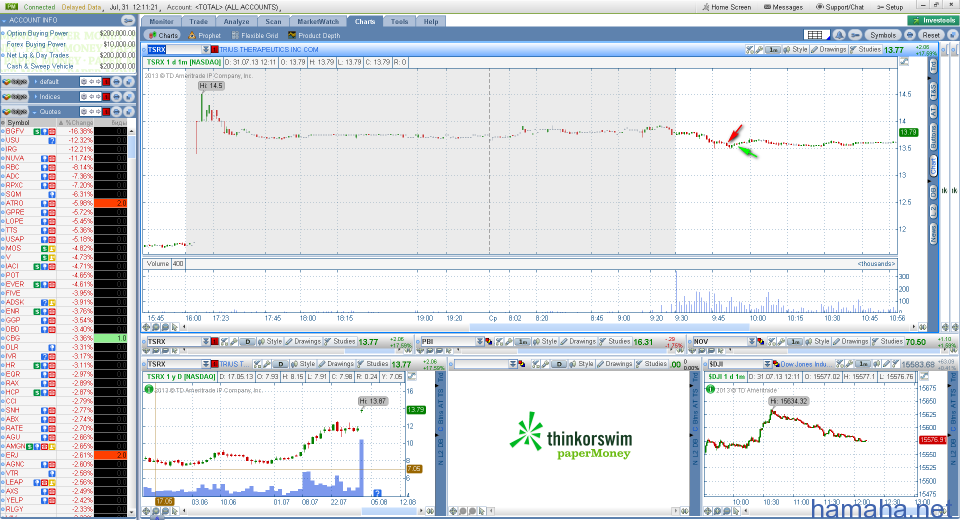Click the pointer tool icon below the main chart
Viewport: 960px width, 520px height.
(x=175, y=328)
